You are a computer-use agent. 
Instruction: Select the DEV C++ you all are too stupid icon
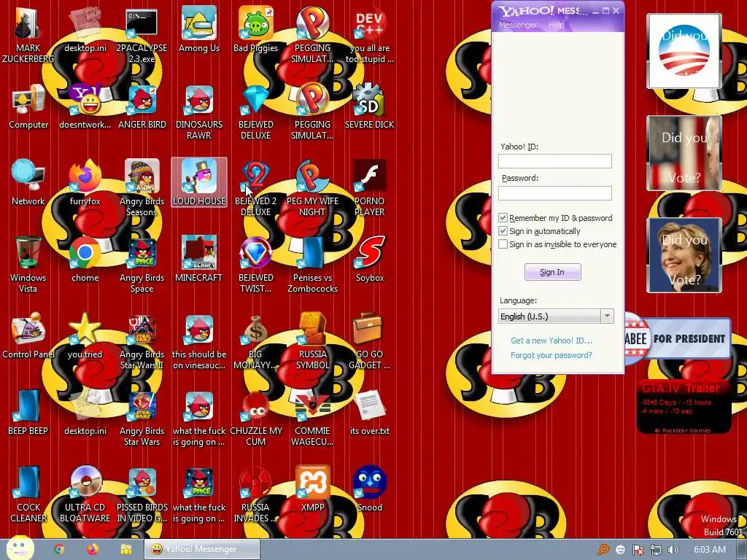coord(370,35)
